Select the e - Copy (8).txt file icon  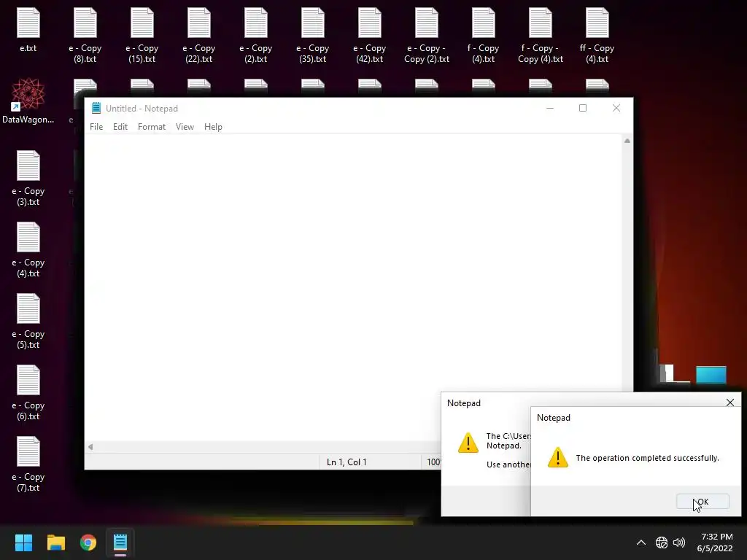click(85, 23)
